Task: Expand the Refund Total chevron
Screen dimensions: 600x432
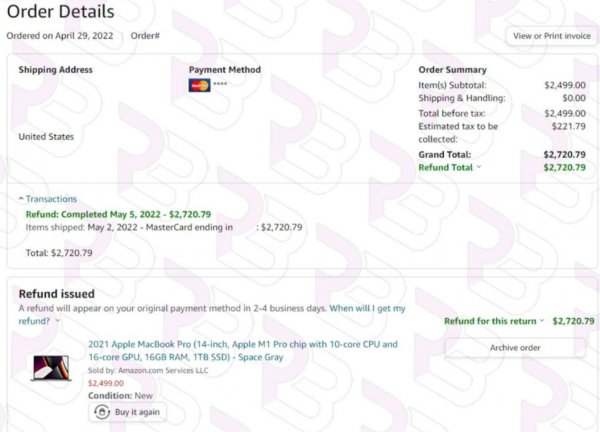Action: tap(479, 167)
